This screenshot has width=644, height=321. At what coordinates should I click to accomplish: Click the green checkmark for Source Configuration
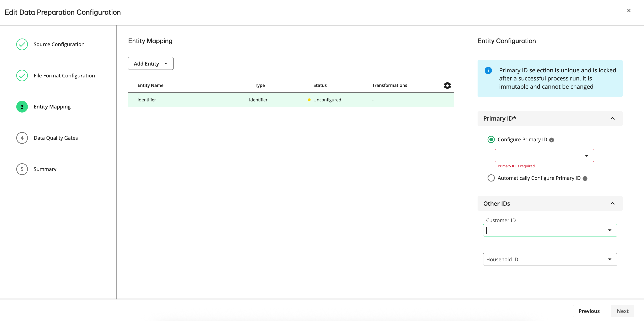[22, 44]
